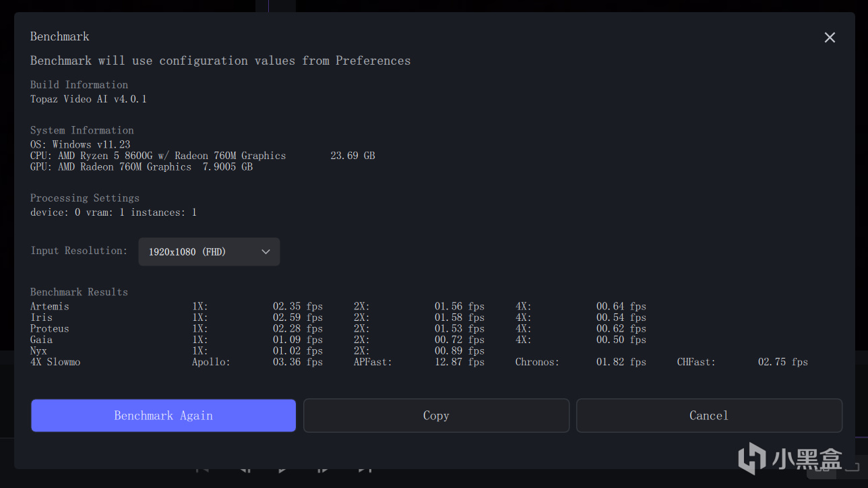Select Artemis 1X result 02.35 fps

pyautogui.click(x=298, y=307)
